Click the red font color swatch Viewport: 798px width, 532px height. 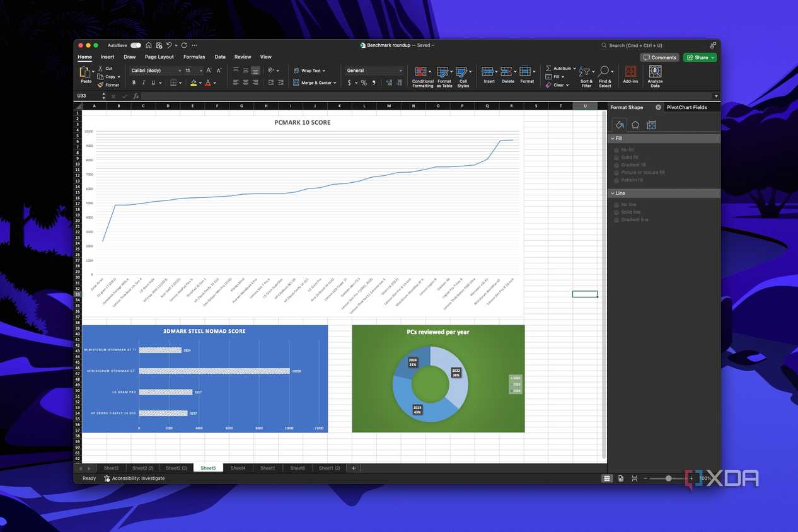coord(208,83)
